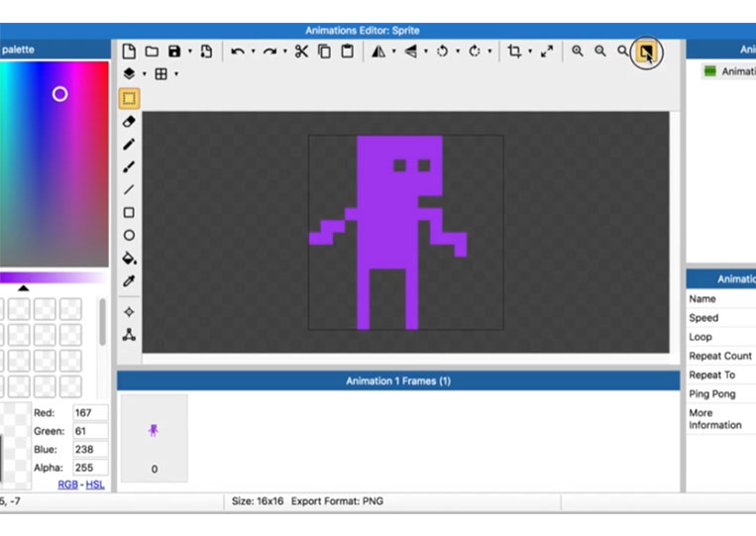Expand rotate counter-clockwise options arrow
This screenshot has height=536, width=756.
pyautogui.click(x=458, y=52)
